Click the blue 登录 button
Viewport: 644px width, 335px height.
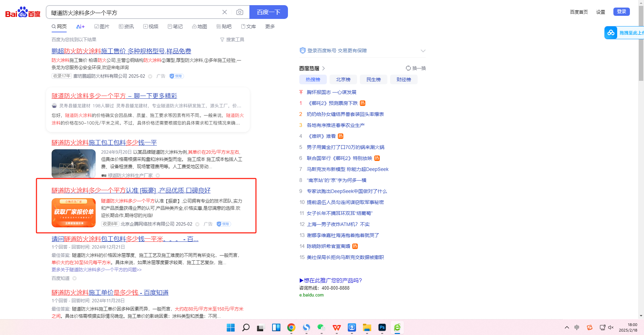pos(621,12)
